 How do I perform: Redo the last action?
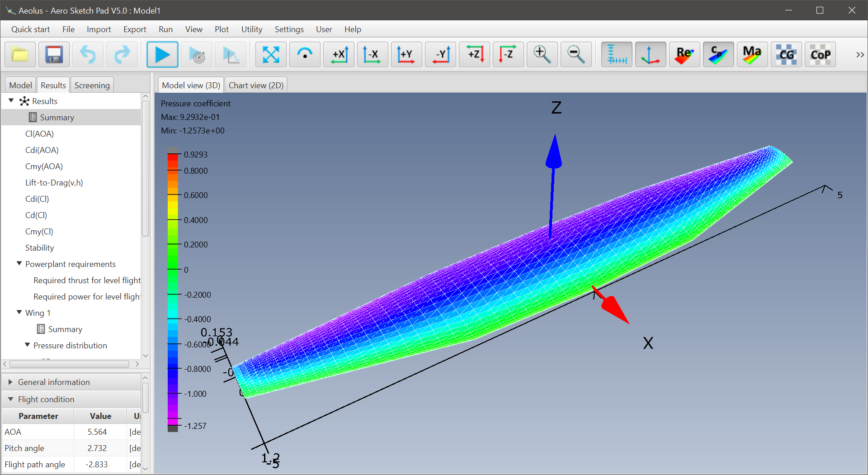point(122,55)
